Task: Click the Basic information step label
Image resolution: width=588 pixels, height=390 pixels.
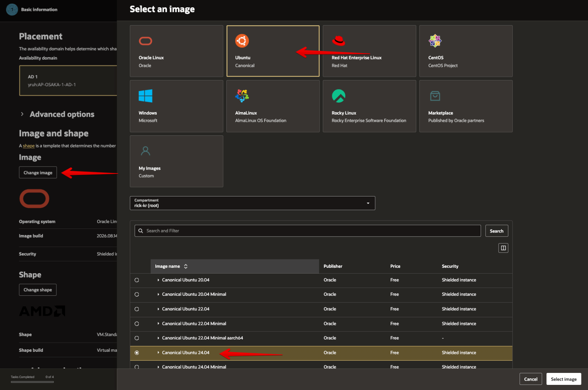Action: pyautogui.click(x=39, y=9)
